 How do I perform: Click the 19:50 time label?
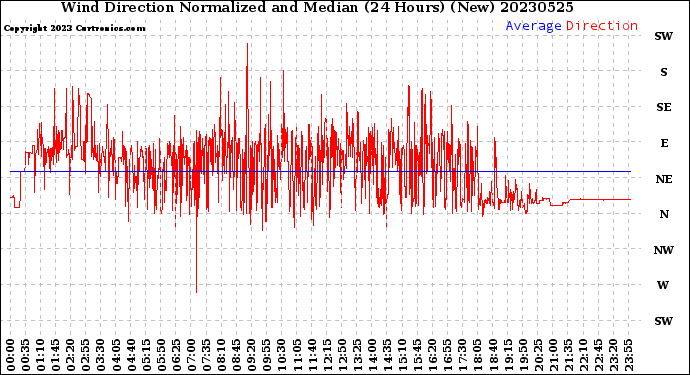tap(522, 355)
